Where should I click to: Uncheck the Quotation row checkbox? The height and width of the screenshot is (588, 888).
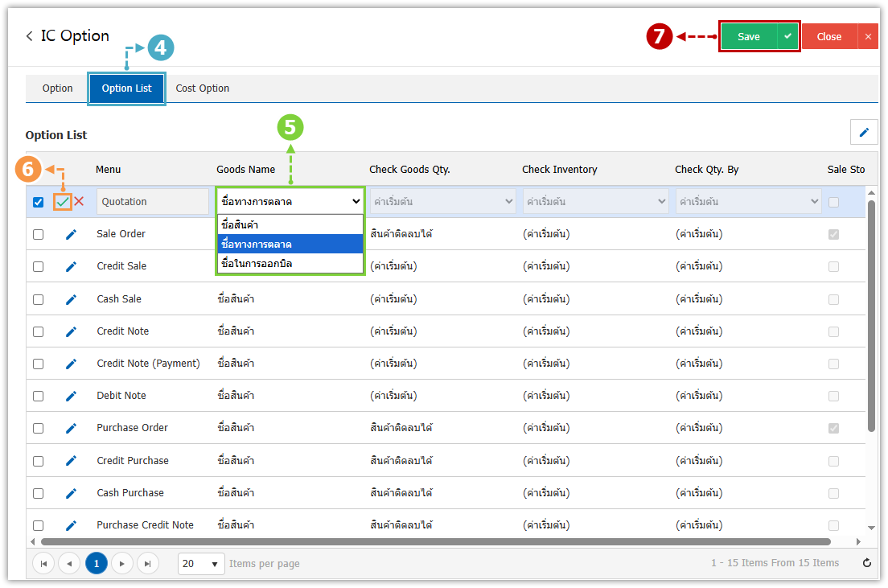pyautogui.click(x=38, y=202)
